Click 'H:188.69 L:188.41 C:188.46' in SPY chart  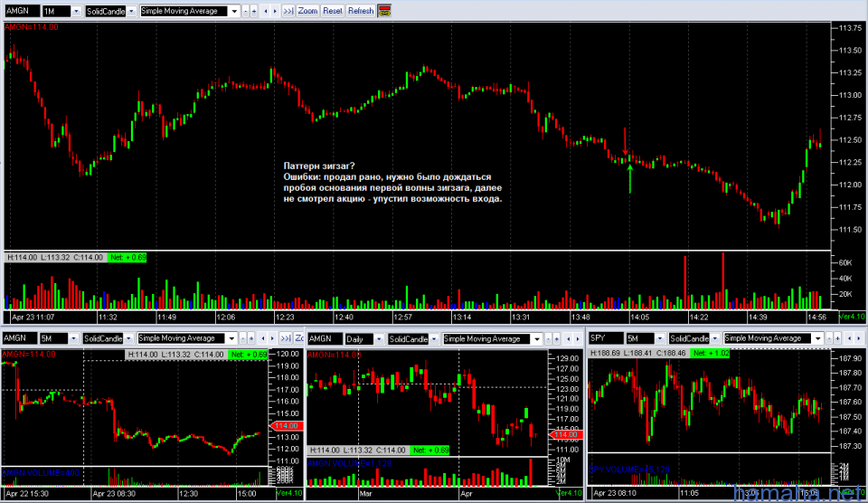(637, 354)
